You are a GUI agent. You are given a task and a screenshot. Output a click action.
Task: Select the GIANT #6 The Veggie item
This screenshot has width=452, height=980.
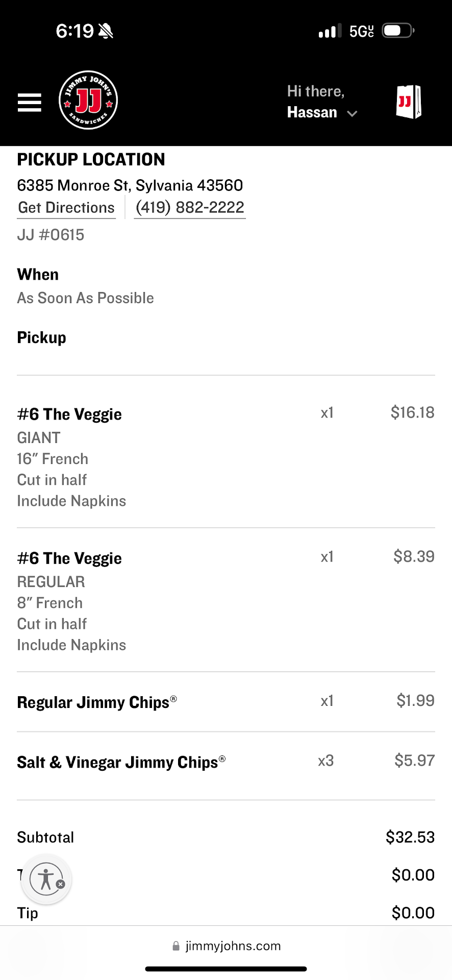click(x=69, y=414)
